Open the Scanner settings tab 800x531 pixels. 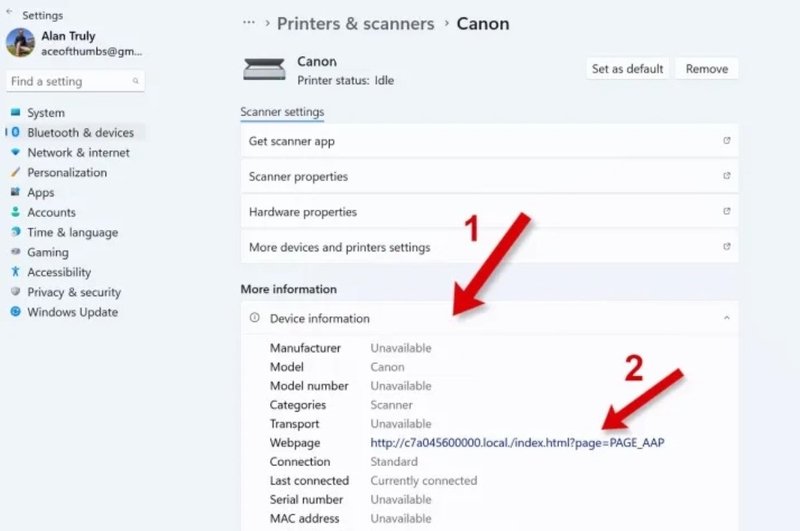point(282,112)
